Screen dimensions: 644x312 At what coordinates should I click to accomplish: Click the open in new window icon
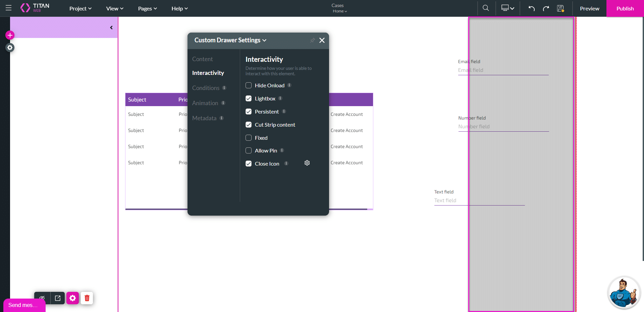[58, 298]
